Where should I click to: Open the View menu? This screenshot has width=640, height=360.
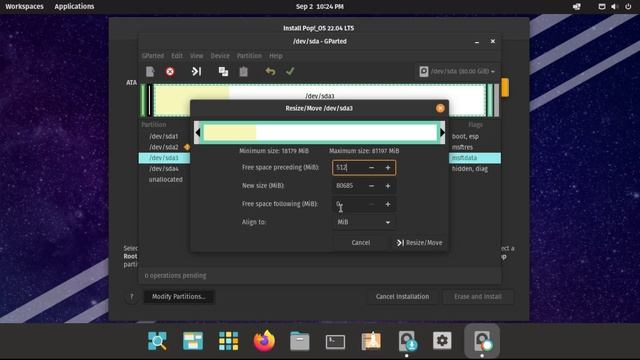(196, 56)
